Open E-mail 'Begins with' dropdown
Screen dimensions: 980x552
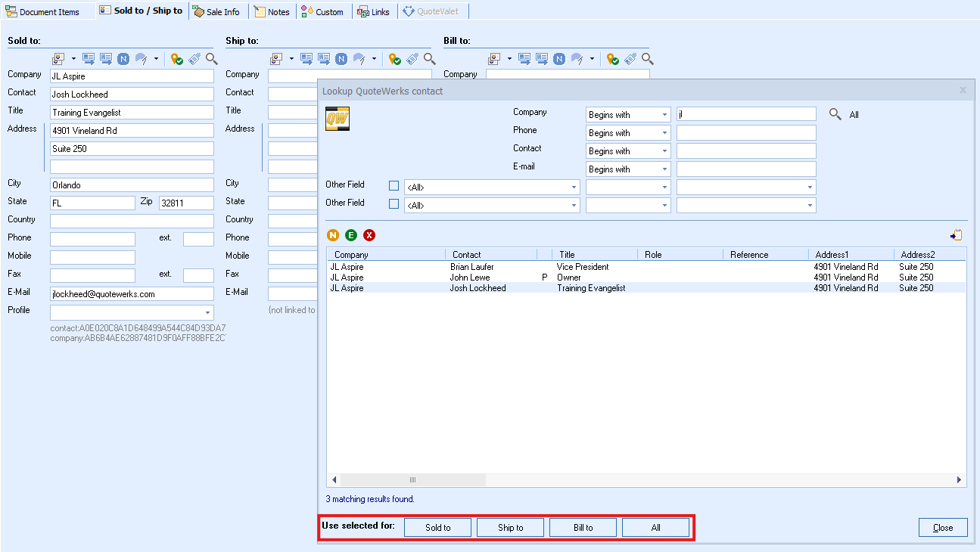[x=628, y=169]
